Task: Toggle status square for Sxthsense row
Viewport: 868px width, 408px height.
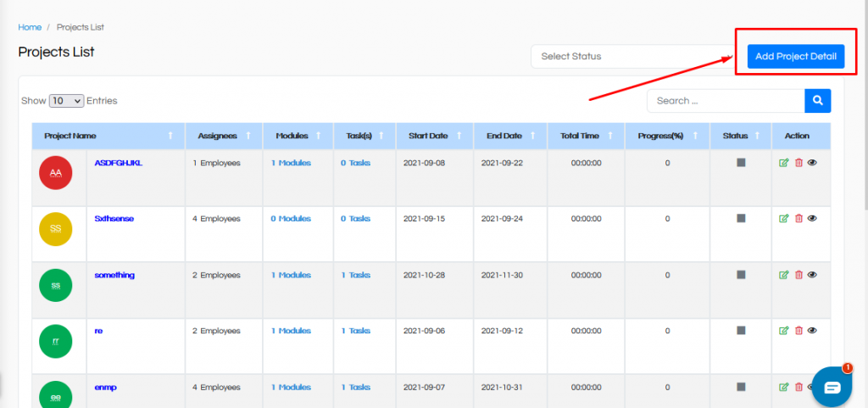Action: pos(741,219)
